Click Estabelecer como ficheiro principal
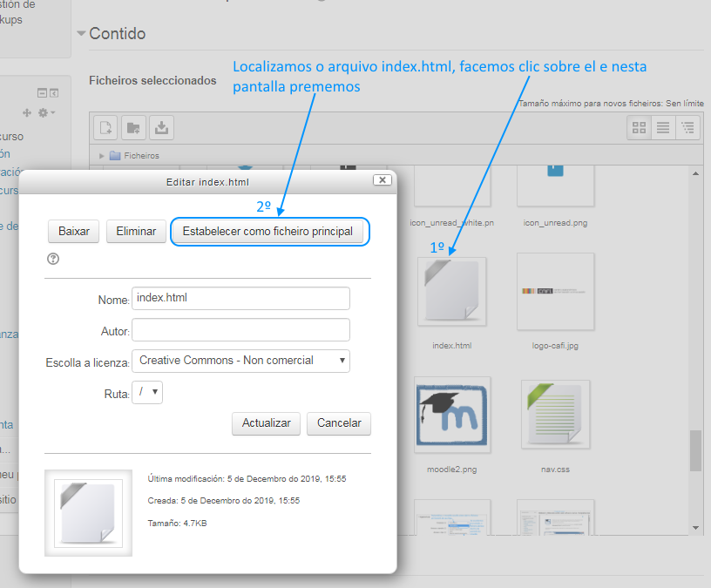This screenshot has height=588, width=711. [269, 232]
